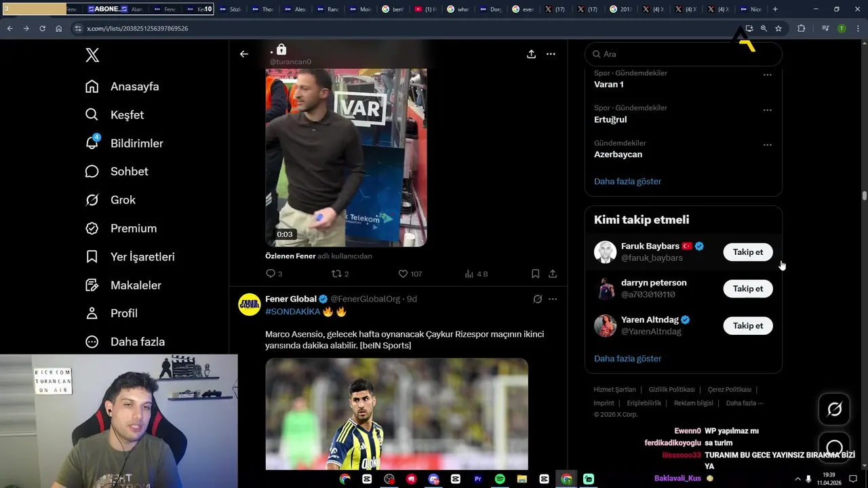The image size is (868, 488).
Task: Open Profil from the sidebar
Action: pyautogui.click(x=111, y=313)
